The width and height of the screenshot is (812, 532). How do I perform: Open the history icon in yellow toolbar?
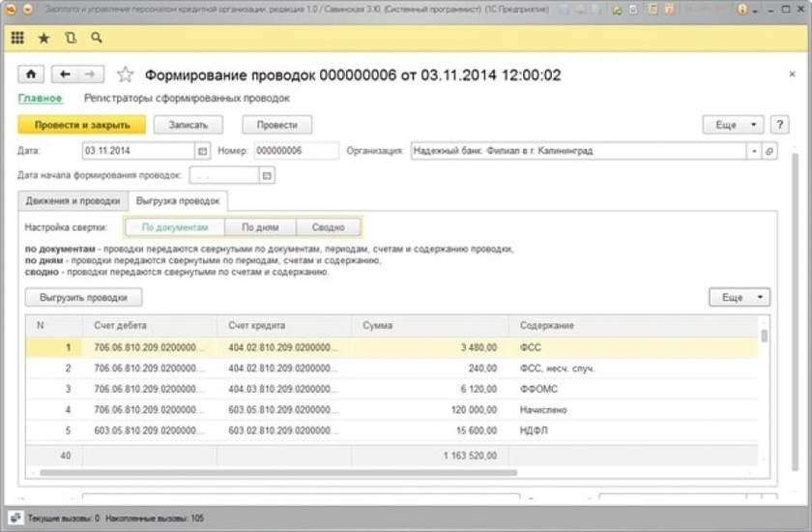click(x=71, y=38)
